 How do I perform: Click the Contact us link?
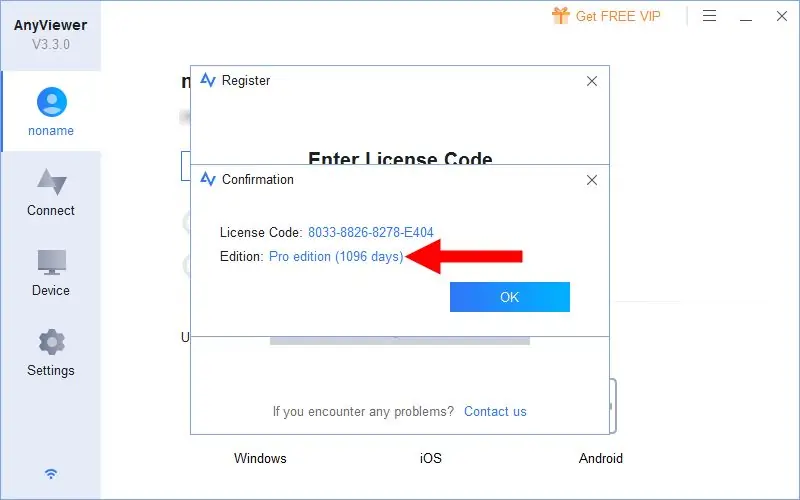point(495,411)
